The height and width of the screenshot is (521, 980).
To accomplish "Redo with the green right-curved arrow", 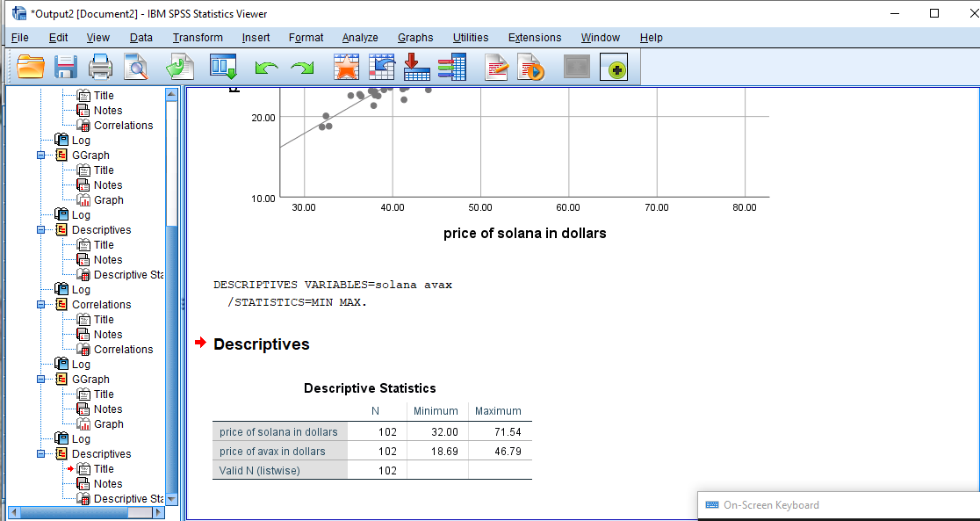I will click(x=302, y=68).
